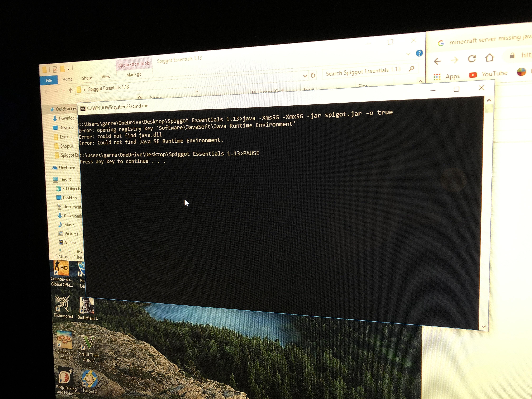The height and width of the screenshot is (399, 532).
Task: Click the Spiggot Essentials 1.13 breadcrumb
Action: click(x=108, y=88)
